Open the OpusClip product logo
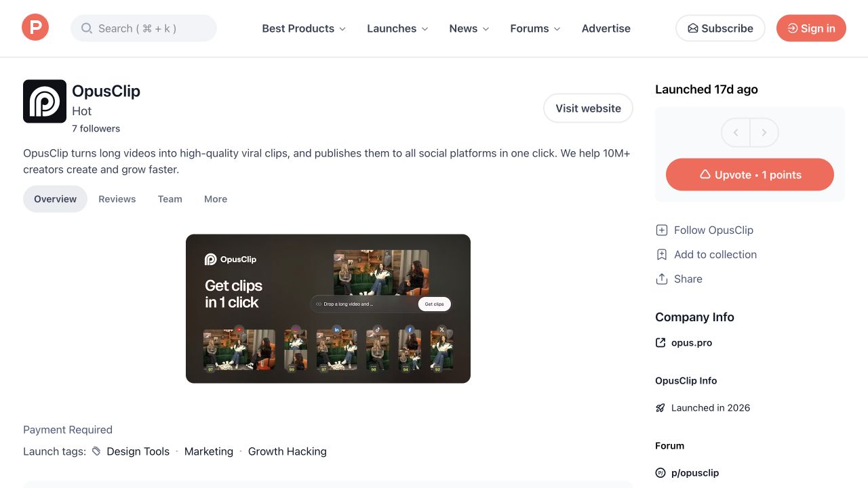The height and width of the screenshot is (488, 868). 45,101
